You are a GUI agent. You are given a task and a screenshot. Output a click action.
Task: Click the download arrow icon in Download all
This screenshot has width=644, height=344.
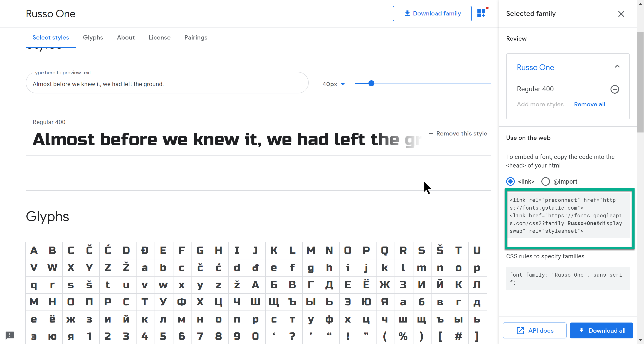[x=582, y=330]
